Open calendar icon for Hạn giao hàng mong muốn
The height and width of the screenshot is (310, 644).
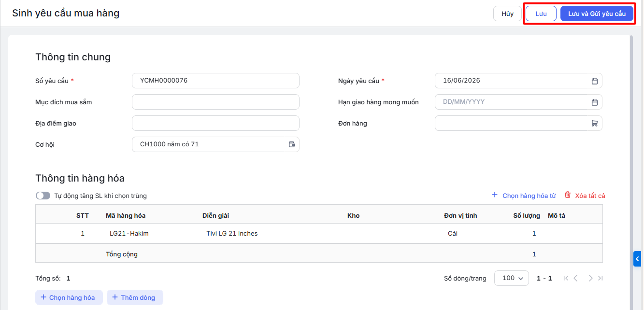point(595,102)
